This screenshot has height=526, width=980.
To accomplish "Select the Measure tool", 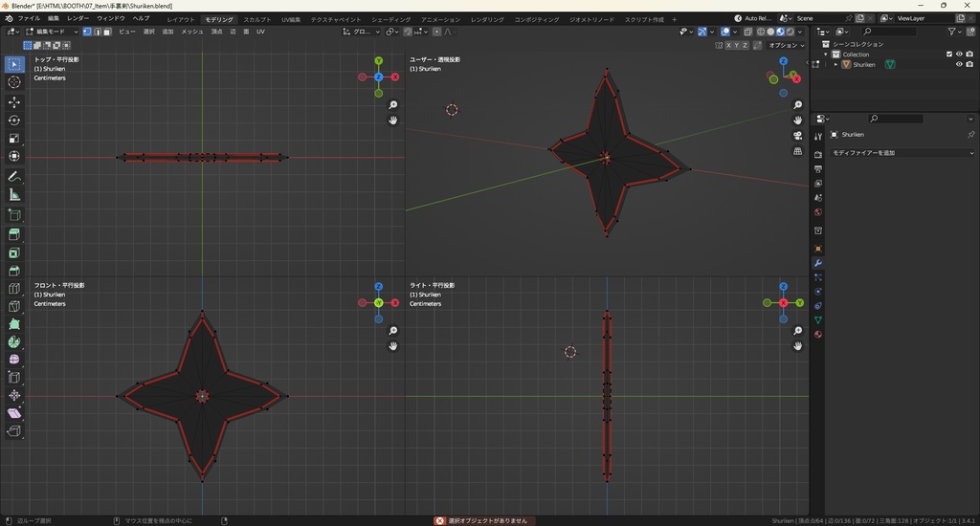I will coord(14,194).
